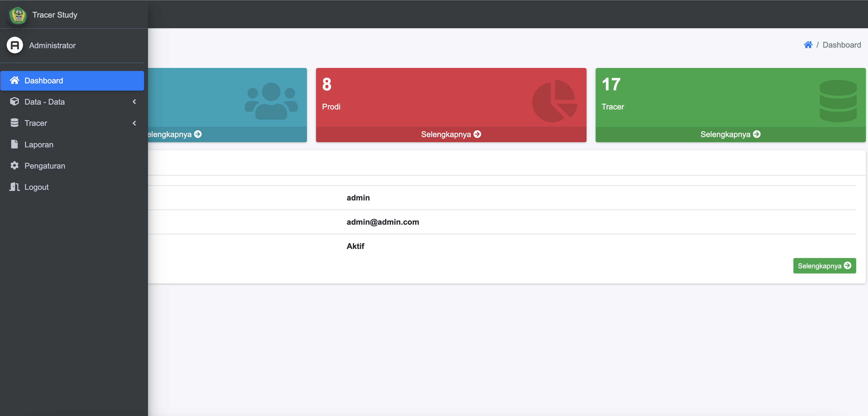Click the door icon next to Logout

point(15,186)
